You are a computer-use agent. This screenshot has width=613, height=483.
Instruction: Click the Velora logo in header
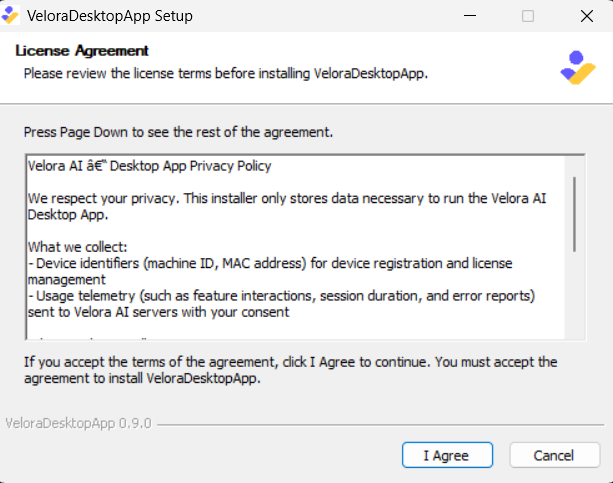coord(577,68)
